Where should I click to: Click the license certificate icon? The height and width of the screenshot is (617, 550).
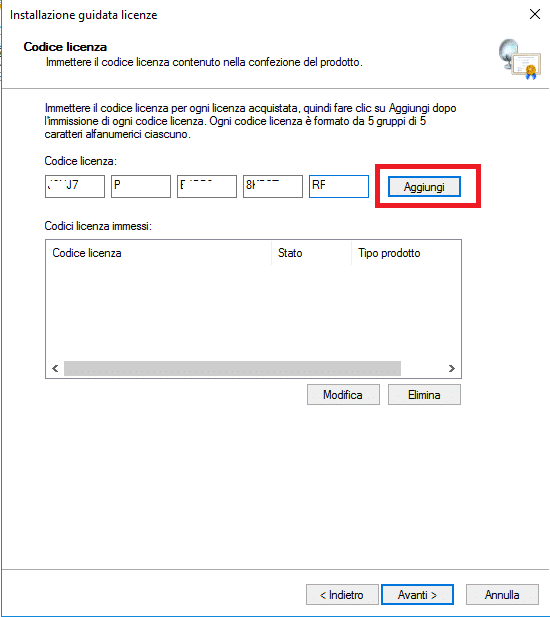pyautogui.click(x=520, y=59)
